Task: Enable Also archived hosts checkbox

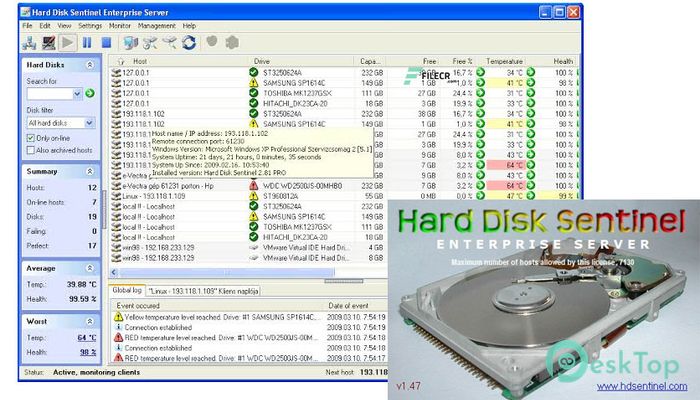Action: click(x=31, y=150)
